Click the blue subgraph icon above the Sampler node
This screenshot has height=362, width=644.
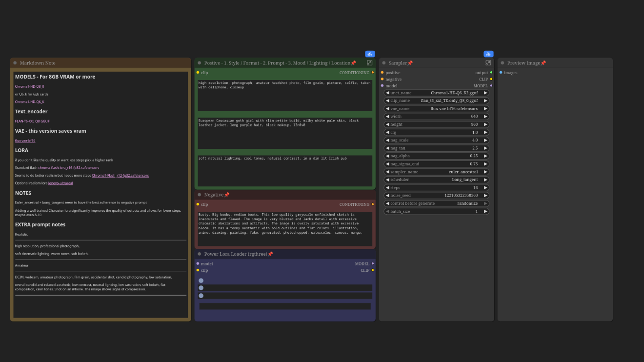(488, 54)
